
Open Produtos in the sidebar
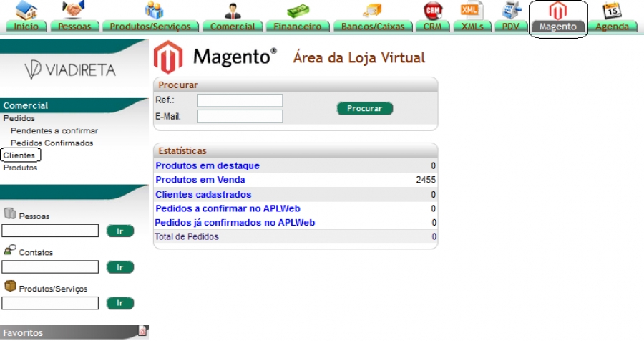pos(20,168)
